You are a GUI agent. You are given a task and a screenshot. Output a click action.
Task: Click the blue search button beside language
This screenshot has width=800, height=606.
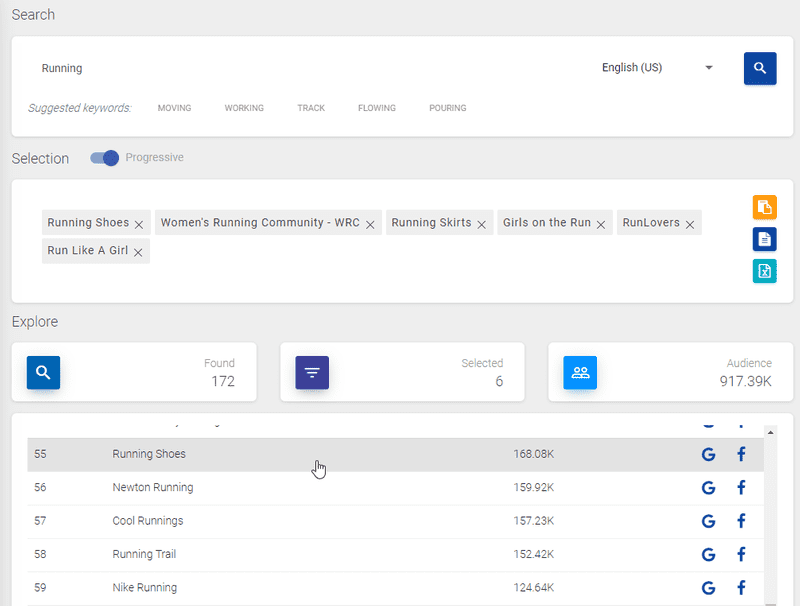point(760,68)
